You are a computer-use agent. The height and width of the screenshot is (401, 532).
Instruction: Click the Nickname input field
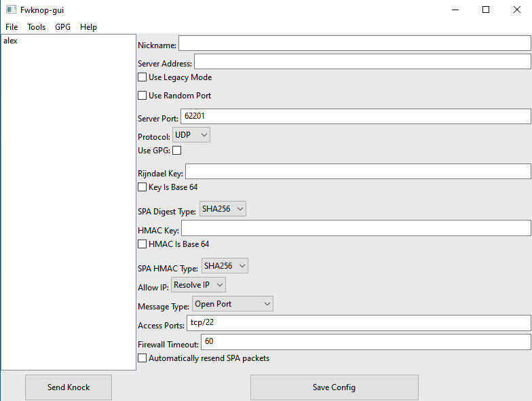[x=354, y=43]
